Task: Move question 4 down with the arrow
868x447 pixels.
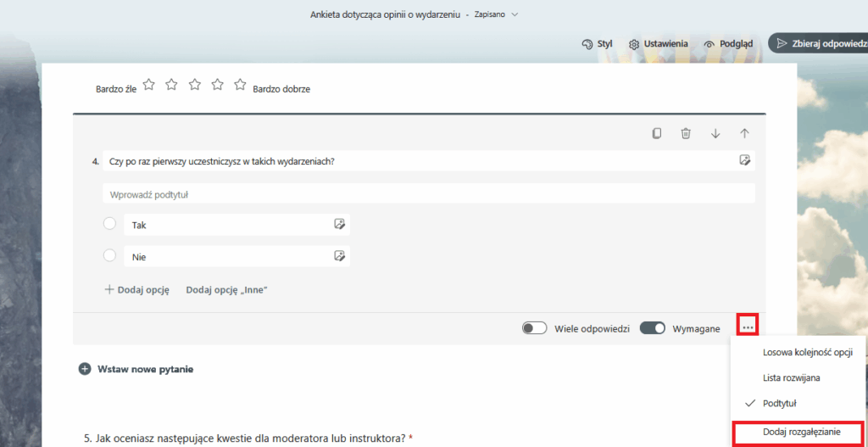Action: 715,133
